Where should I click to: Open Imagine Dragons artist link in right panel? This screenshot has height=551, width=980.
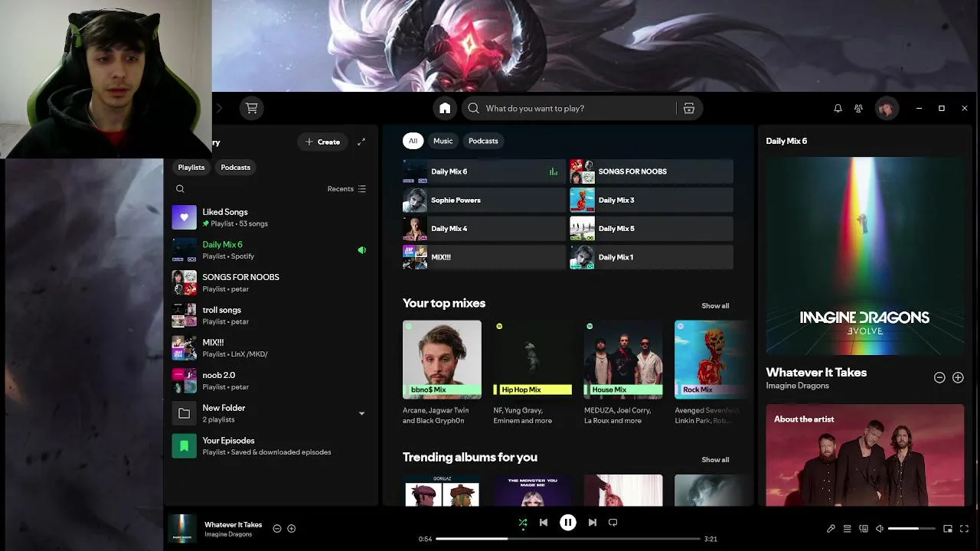(x=797, y=386)
